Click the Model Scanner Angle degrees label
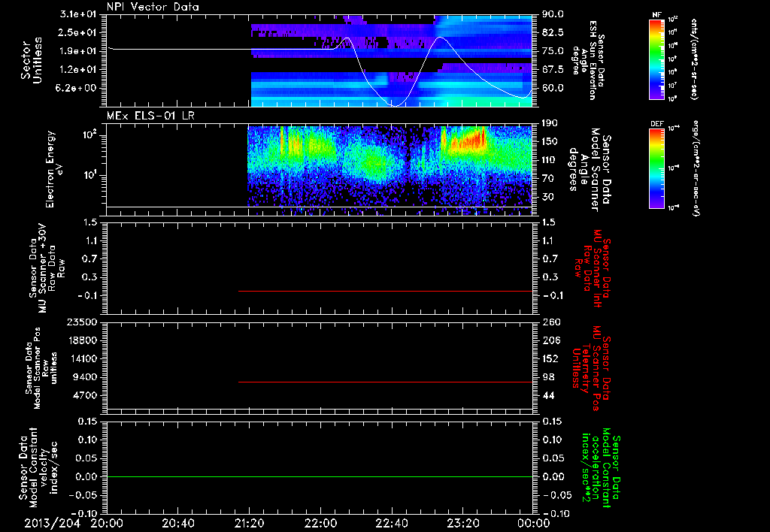Viewport: 770px width, 532px height. pyautogui.click(x=590, y=170)
